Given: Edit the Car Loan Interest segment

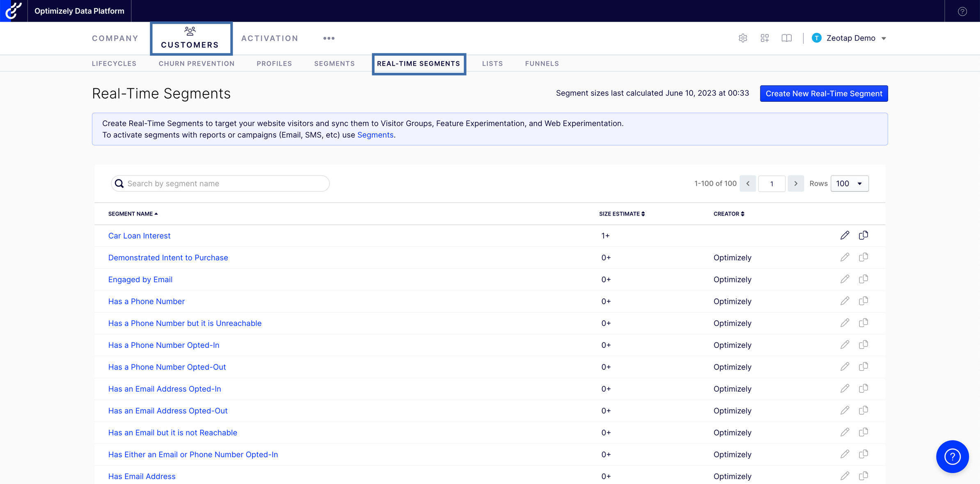Looking at the screenshot, I should pos(845,236).
